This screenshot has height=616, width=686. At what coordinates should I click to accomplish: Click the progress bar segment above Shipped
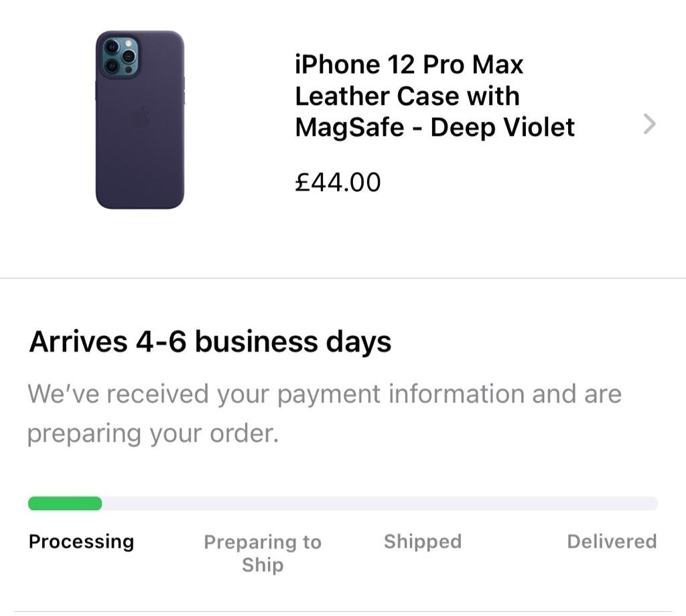pos(422,504)
